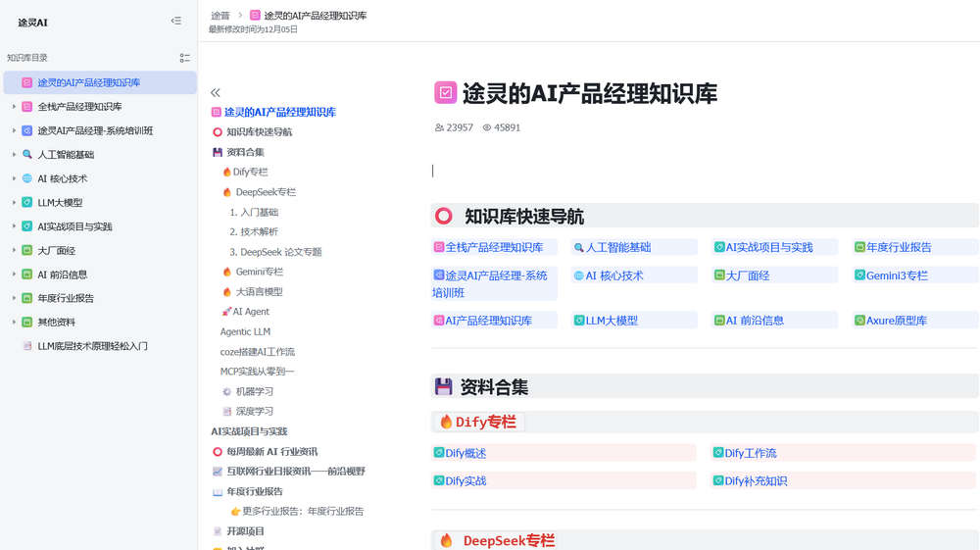This screenshot has height=550, width=980.
Task: Jump to 开源项目 in the outline
Action: (245, 531)
